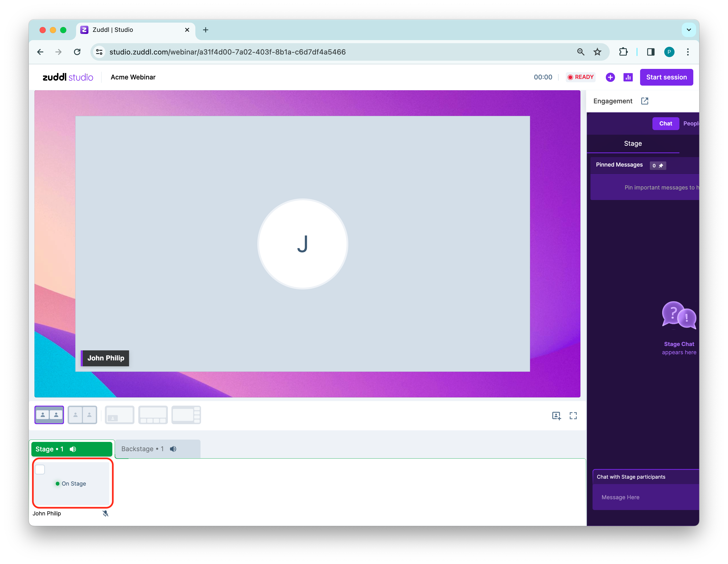Open Chrome three-dot menu
728x564 pixels.
pos(688,52)
